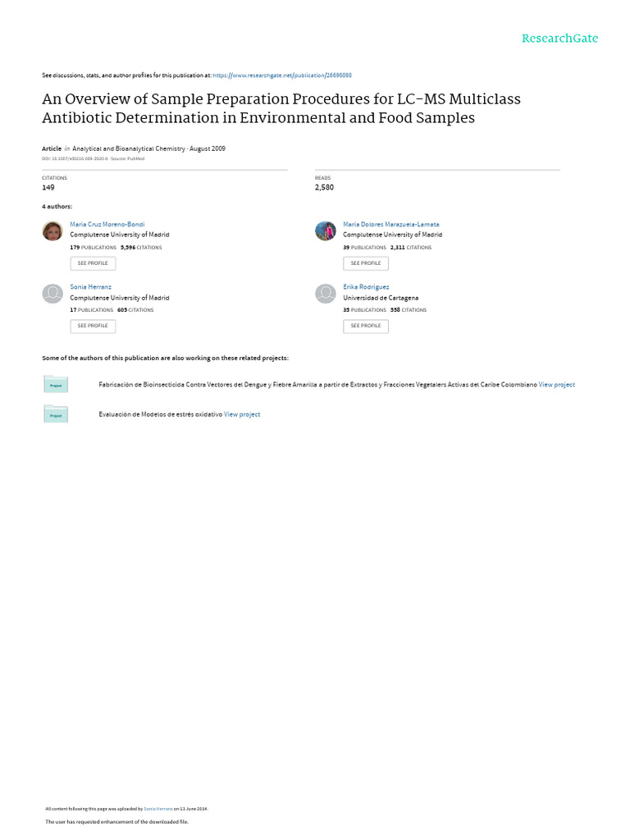Open the Maria Cruz Moreno-Bondi author name link
Screen dimensions: 630x840
(107, 224)
